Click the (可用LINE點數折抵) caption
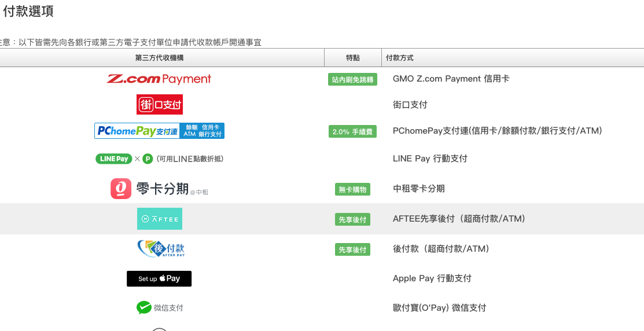The image size is (644, 331). click(x=190, y=159)
